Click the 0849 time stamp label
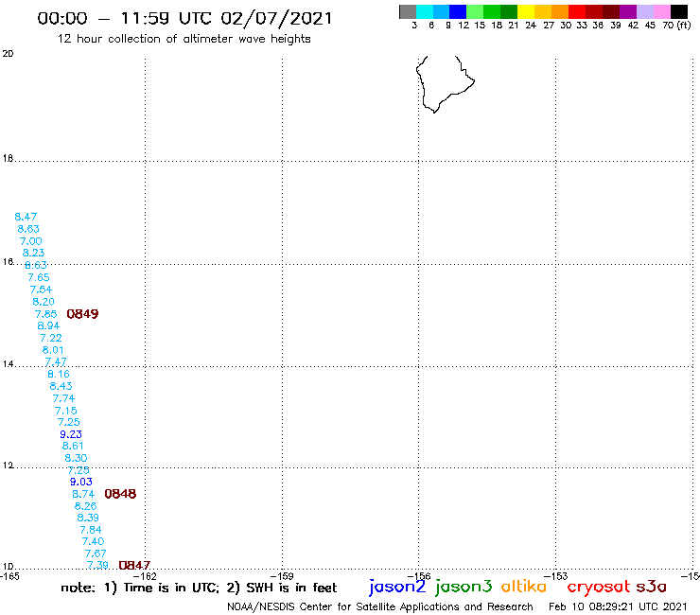700x615 pixels. coord(82,314)
